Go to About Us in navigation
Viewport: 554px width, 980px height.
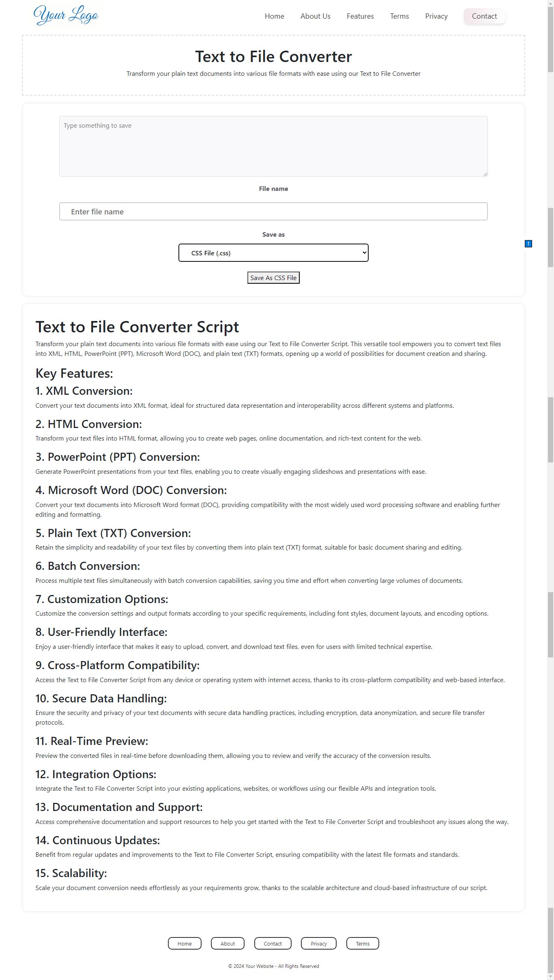(315, 16)
